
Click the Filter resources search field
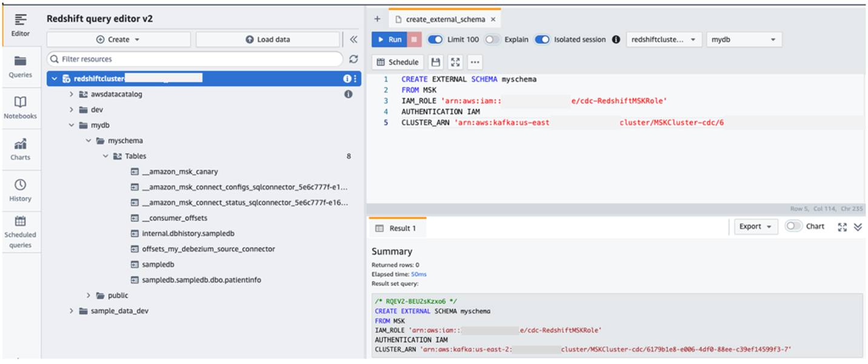(195, 59)
